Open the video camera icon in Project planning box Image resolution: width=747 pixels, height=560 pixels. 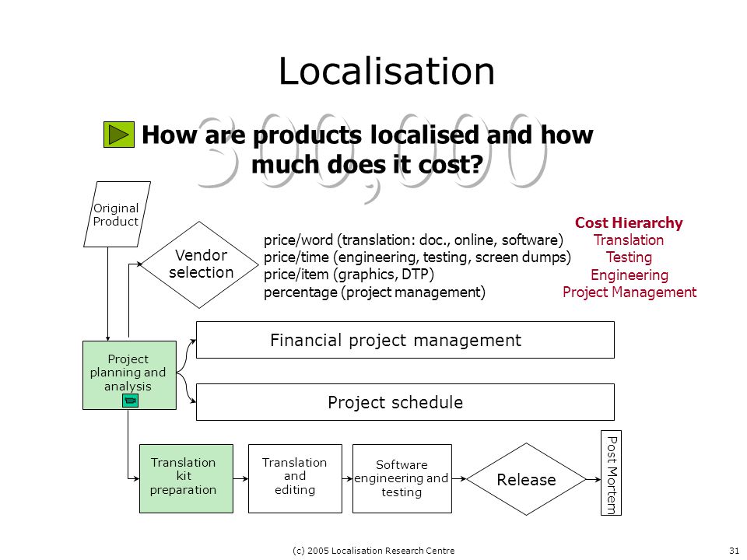[130, 401]
